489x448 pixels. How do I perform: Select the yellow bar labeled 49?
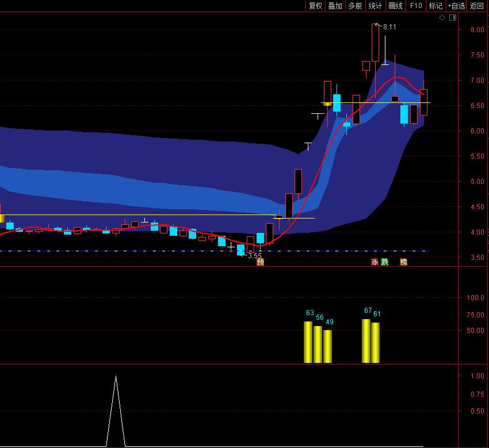point(327,346)
